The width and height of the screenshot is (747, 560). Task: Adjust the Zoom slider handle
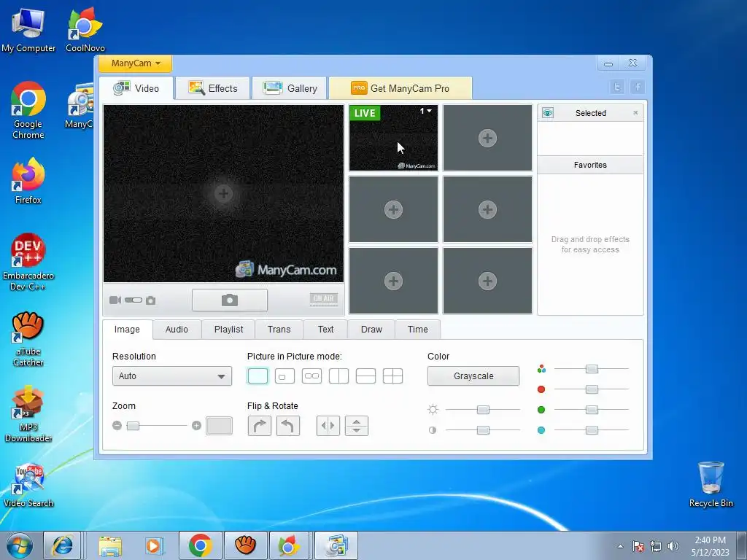(133, 425)
